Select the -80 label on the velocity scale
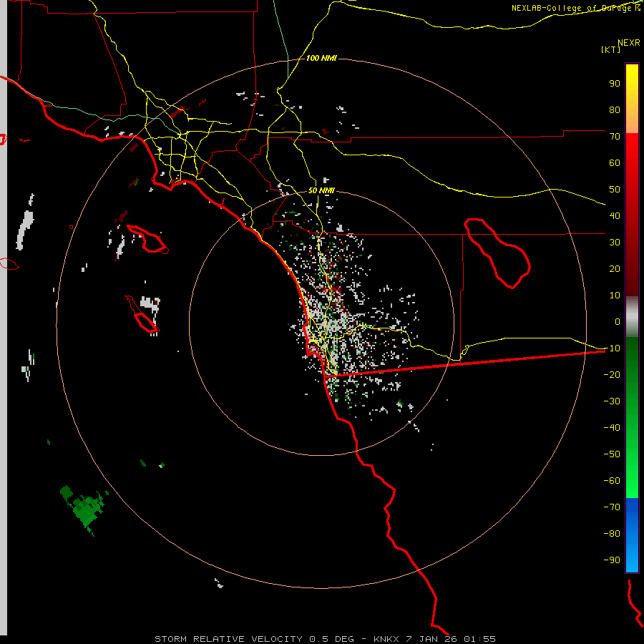644x644 pixels. coord(612,534)
